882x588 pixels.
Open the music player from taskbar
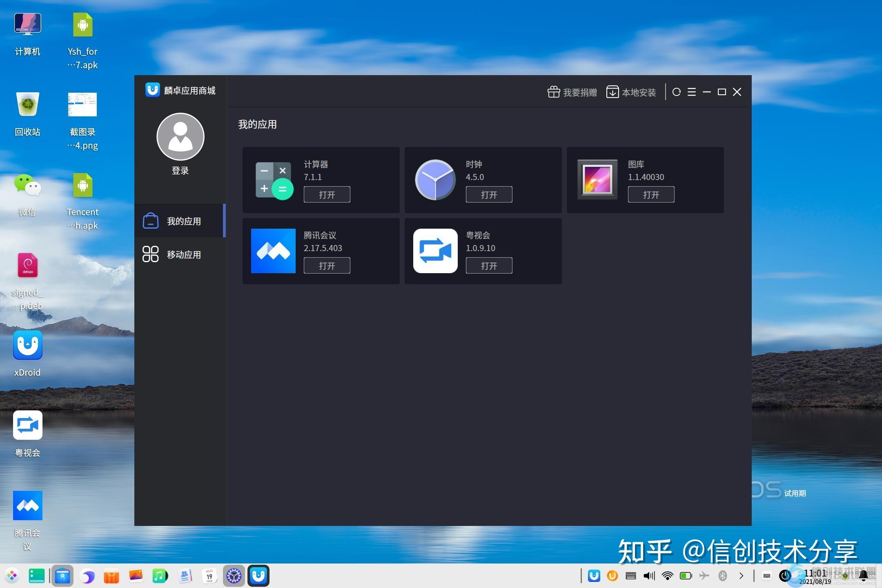(x=159, y=576)
